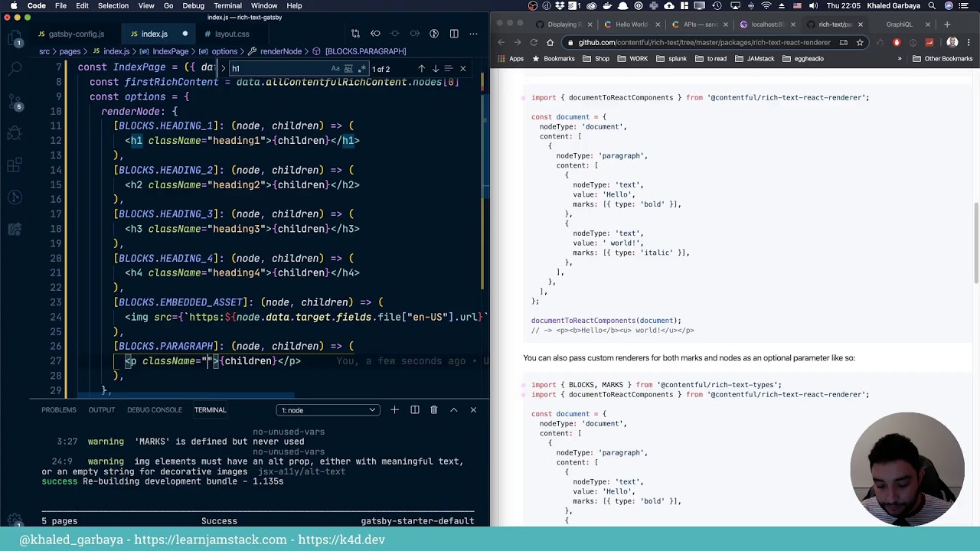
Task: Click the Chrome address bar URL
Action: [x=704, y=43]
